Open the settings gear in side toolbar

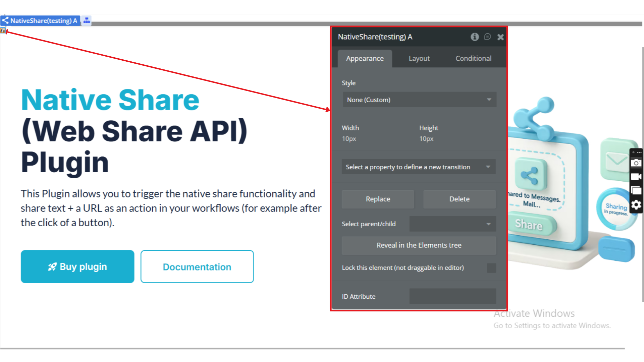[636, 205]
